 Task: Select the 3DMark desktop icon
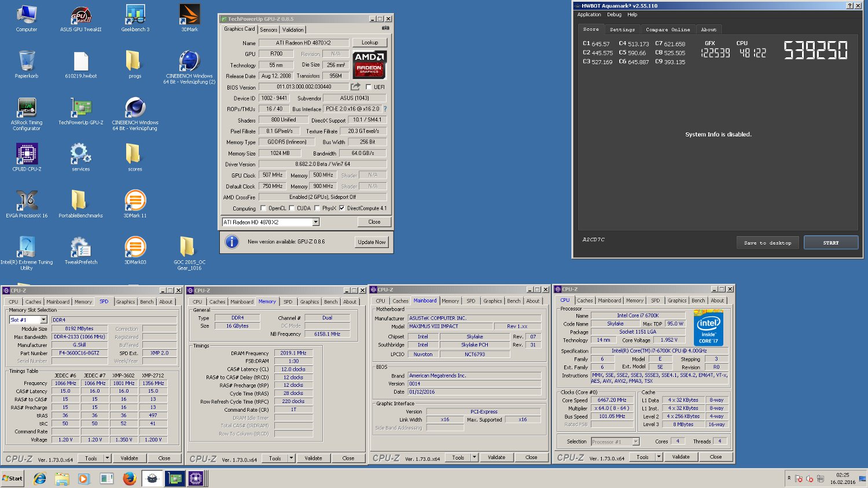pyautogui.click(x=189, y=18)
